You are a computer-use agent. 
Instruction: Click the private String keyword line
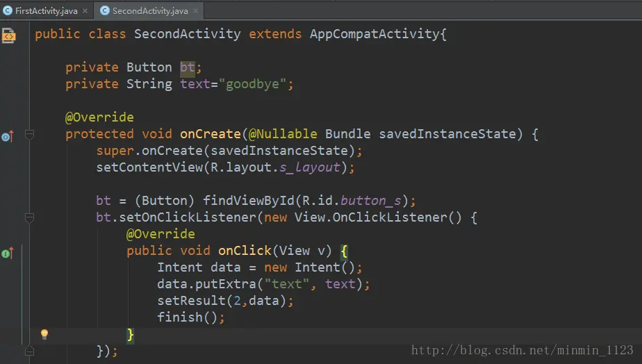pyautogui.click(x=179, y=84)
